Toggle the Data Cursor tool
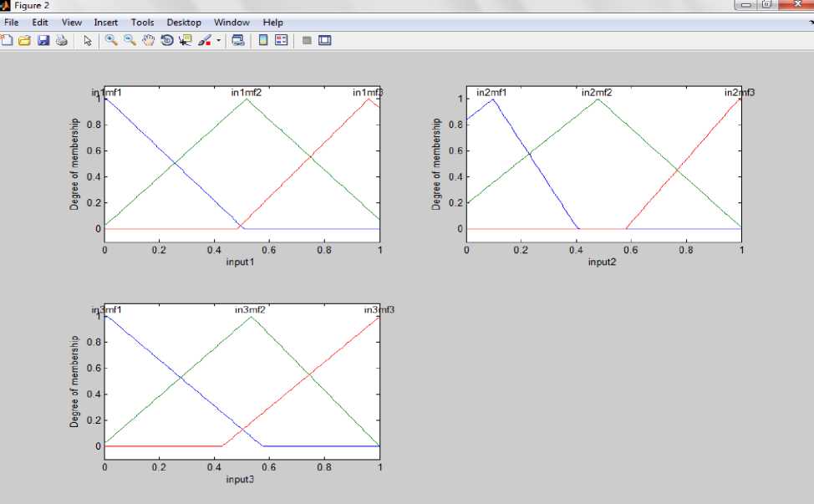814x504 pixels. (185, 40)
